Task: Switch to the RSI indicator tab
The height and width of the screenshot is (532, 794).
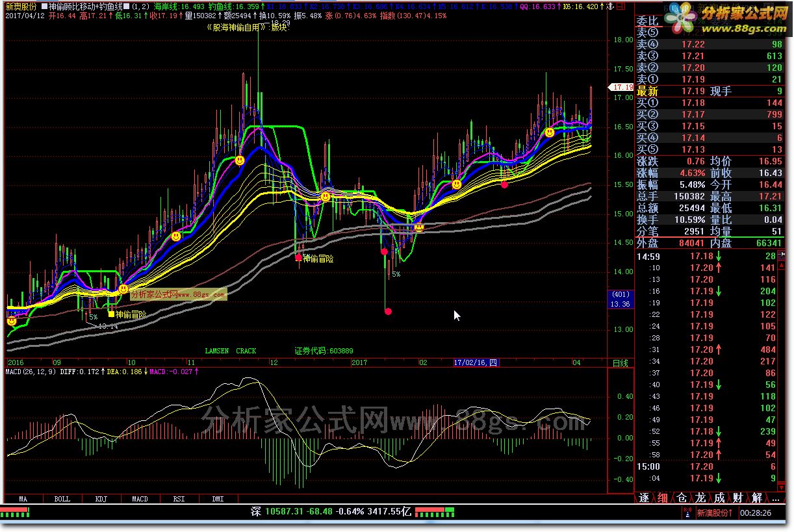Action: pos(179,499)
